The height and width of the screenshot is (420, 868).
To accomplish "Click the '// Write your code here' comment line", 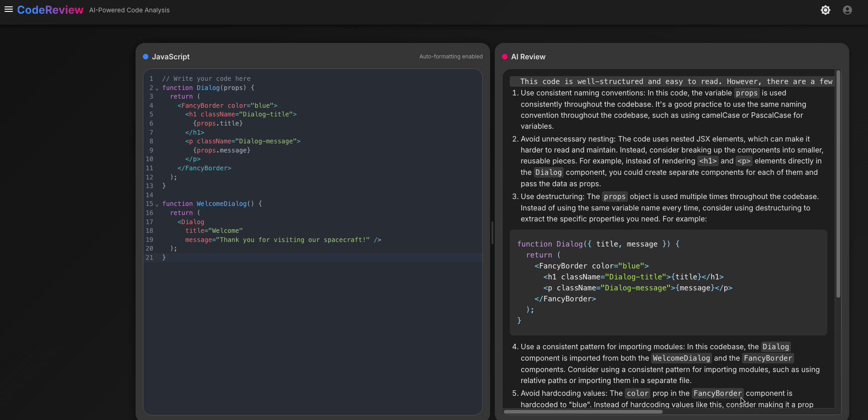I will coord(206,79).
